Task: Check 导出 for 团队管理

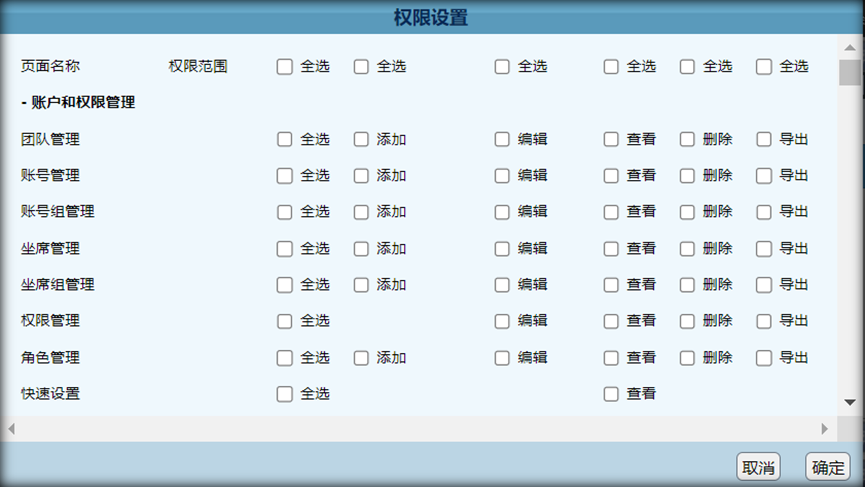Action: click(763, 139)
